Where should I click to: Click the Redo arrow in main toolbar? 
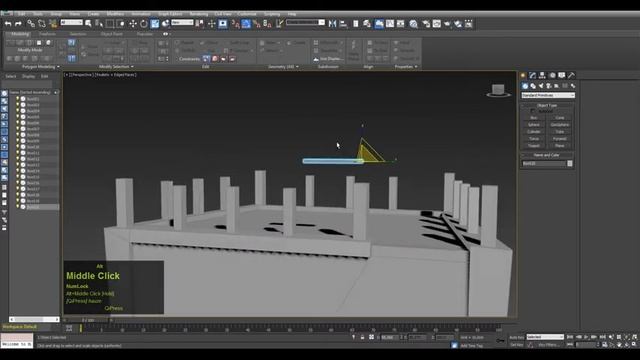[x=18, y=24]
